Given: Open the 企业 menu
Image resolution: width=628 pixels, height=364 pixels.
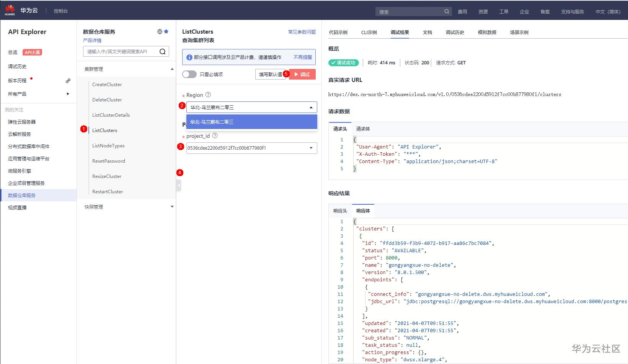Looking at the screenshot, I should click(x=524, y=12).
